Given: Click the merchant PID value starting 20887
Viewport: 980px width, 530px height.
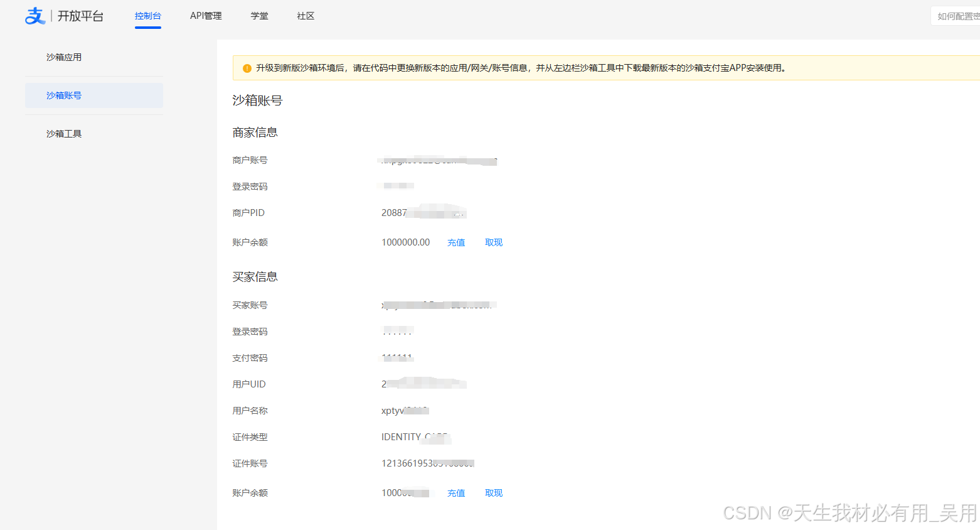Looking at the screenshot, I should (423, 213).
